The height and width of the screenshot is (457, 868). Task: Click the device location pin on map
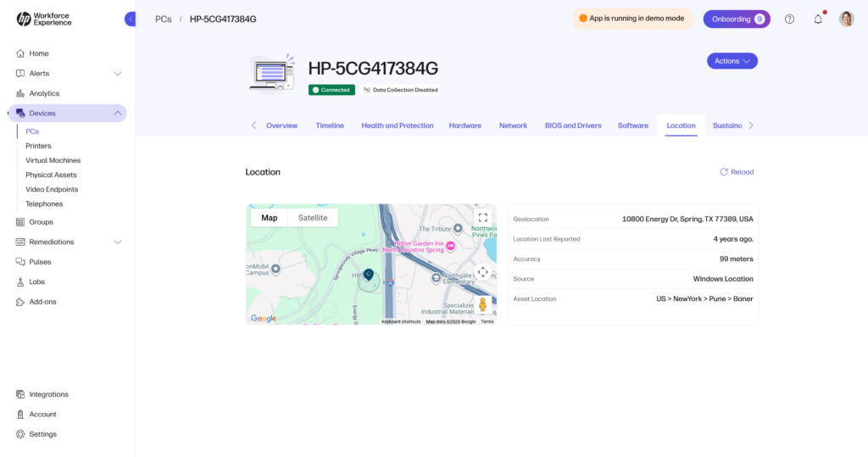click(369, 274)
